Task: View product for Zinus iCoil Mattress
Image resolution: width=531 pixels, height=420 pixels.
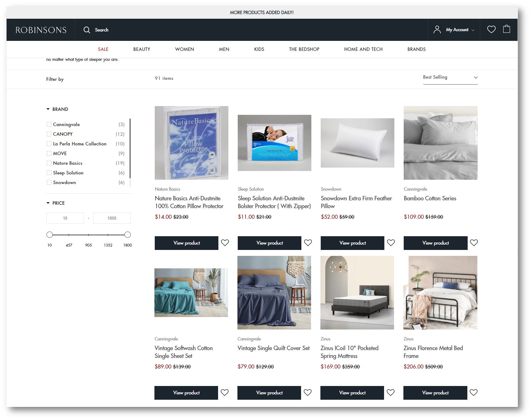Action: coord(352,393)
